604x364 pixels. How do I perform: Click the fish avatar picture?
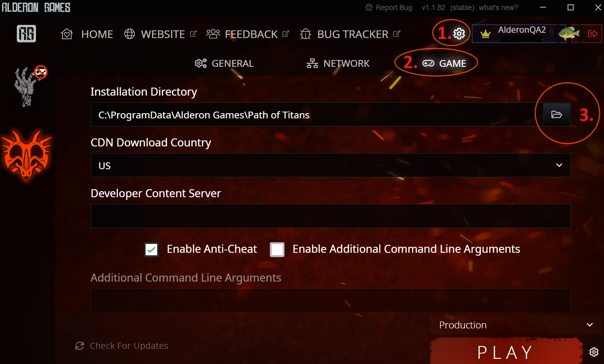pyautogui.click(x=569, y=33)
